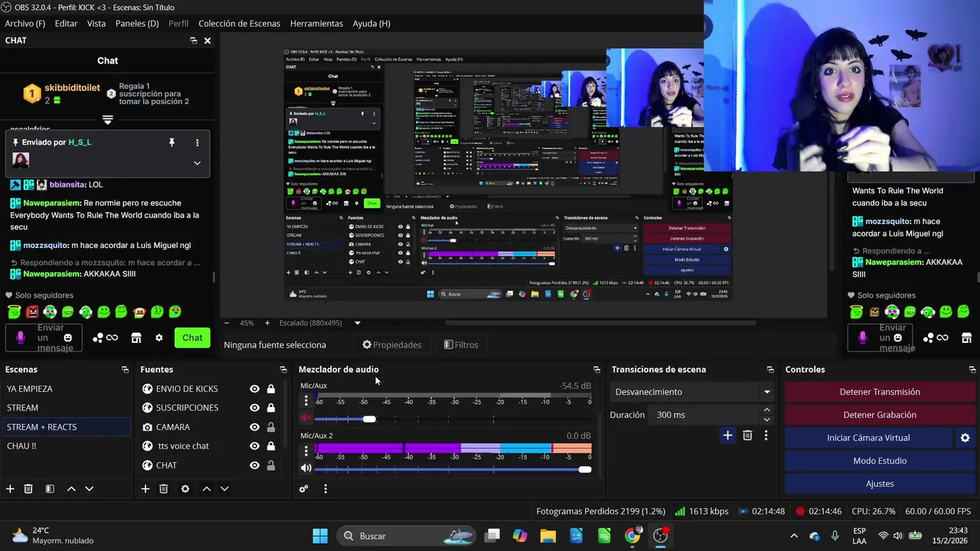Viewport: 980px width, 551px height.
Task: Hide the CAMARA source
Action: coord(254,427)
